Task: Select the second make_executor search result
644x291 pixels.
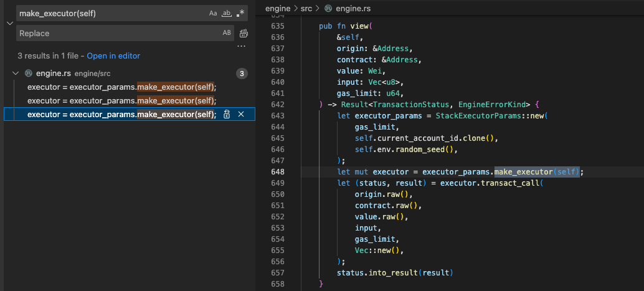Action: (x=121, y=100)
